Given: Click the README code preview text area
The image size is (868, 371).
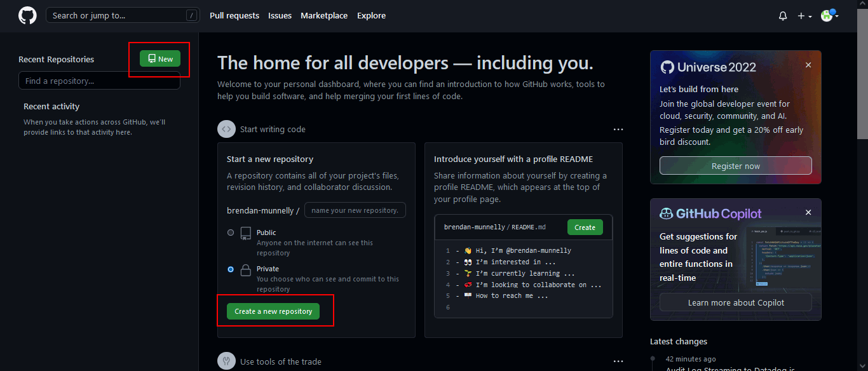Looking at the screenshot, I should tap(524, 279).
